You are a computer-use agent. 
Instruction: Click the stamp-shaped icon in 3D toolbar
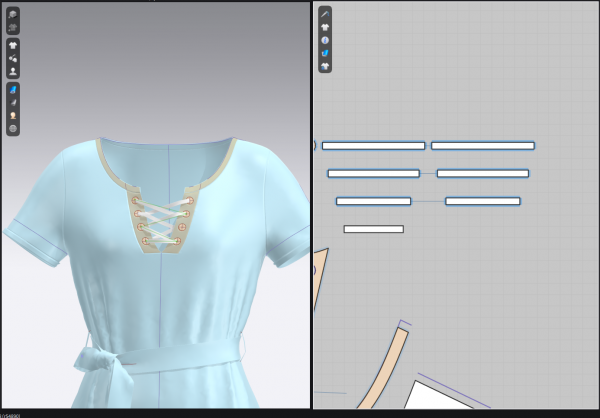13,71
